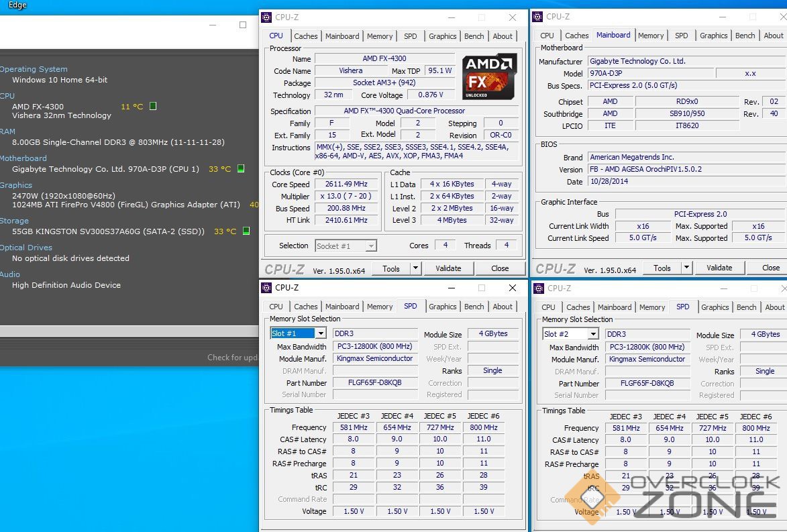The width and height of the screenshot is (787, 532).
Task: Click the Core Speed 2611.49 MHz value
Action: click(x=346, y=184)
